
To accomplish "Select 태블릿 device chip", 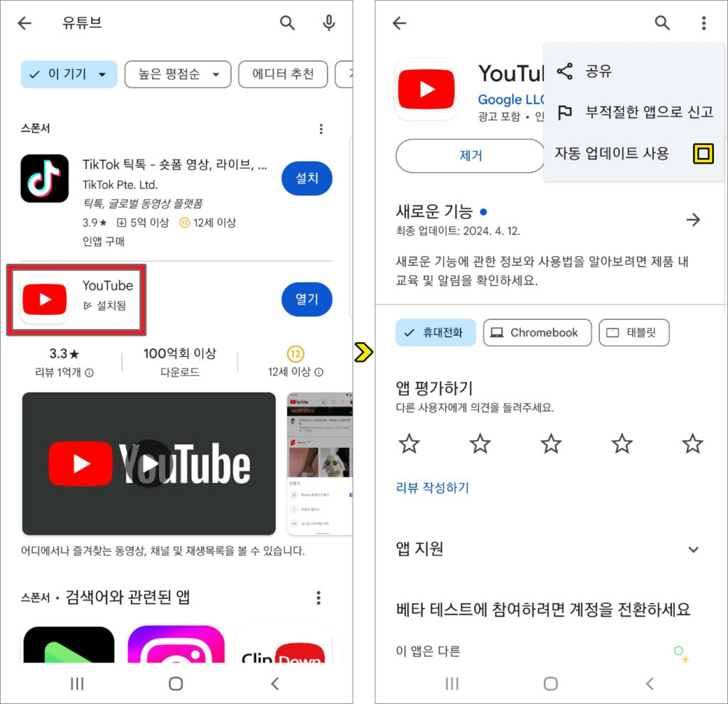I will pyautogui.click(x=633, y=333).
